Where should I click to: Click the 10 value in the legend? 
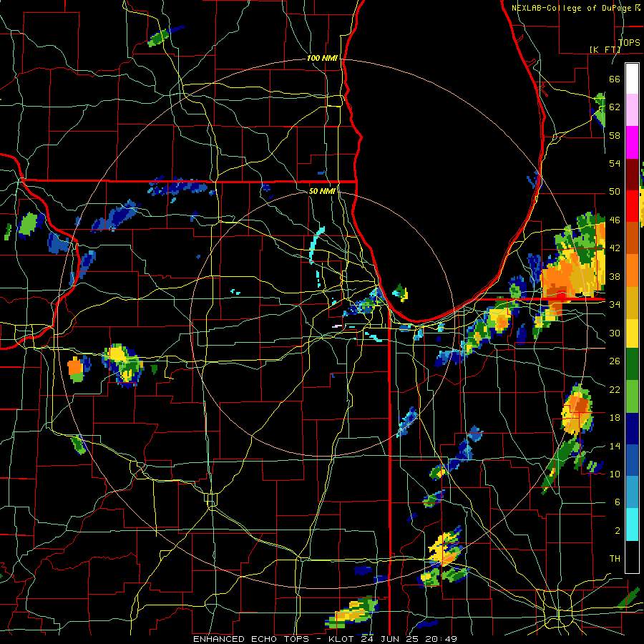click(615, 474)
